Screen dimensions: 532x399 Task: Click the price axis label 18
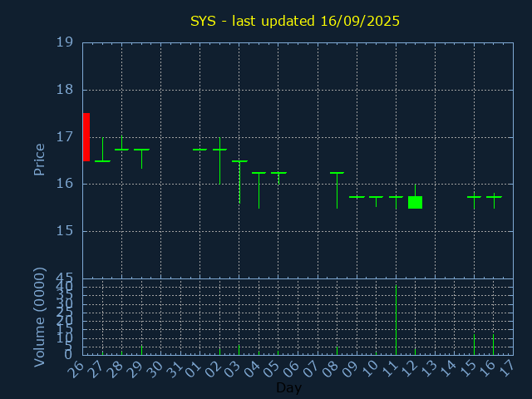[x=65, y=90]
